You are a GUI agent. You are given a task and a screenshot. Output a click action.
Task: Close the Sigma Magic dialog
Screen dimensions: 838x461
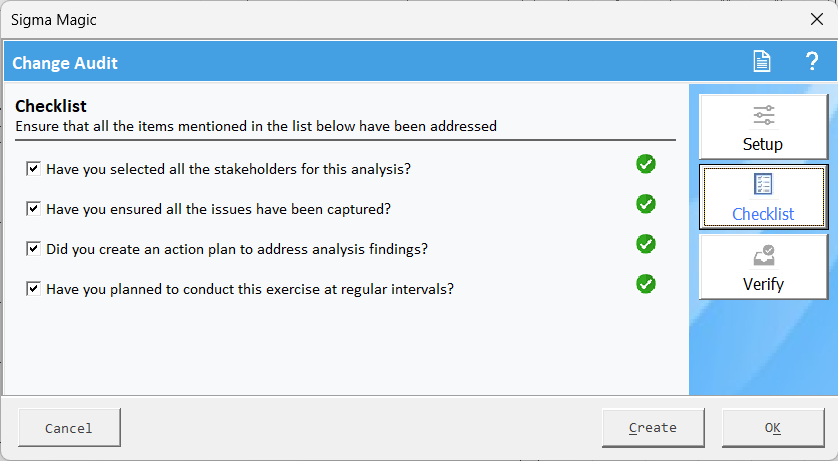tap(817, 19)
